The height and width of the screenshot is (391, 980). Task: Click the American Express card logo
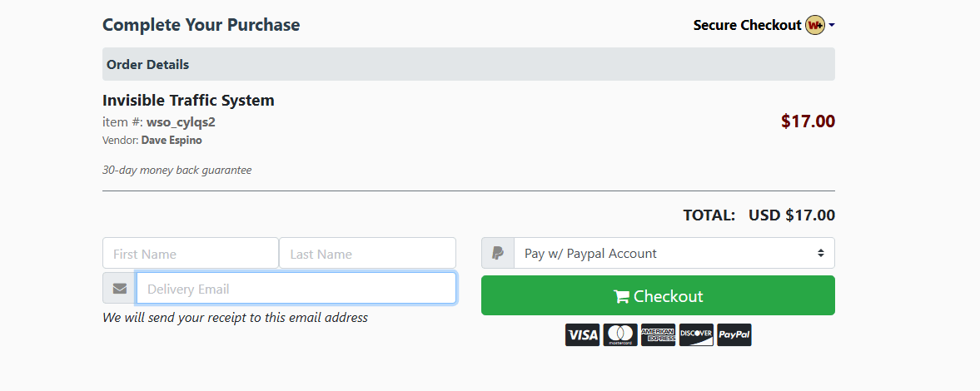[x=658, y=334]
